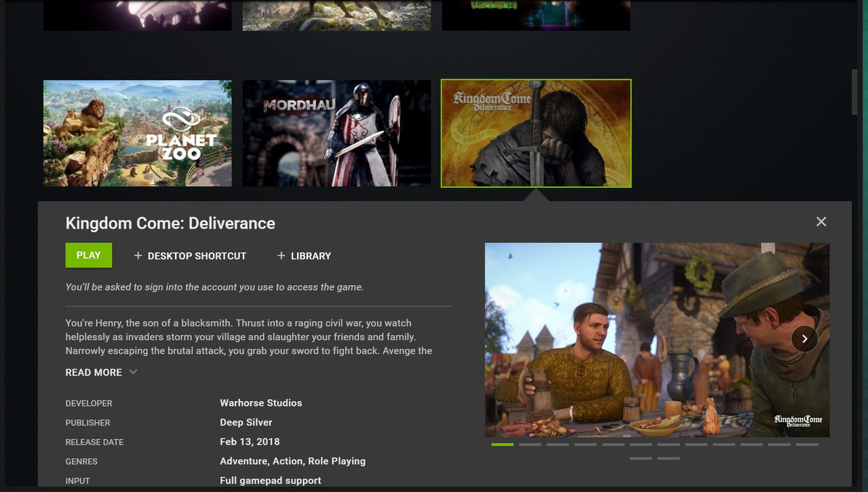Expand the description with READ MORE
Image resolution: width=868 pixels, height=492 pixels.
(101, 373)
